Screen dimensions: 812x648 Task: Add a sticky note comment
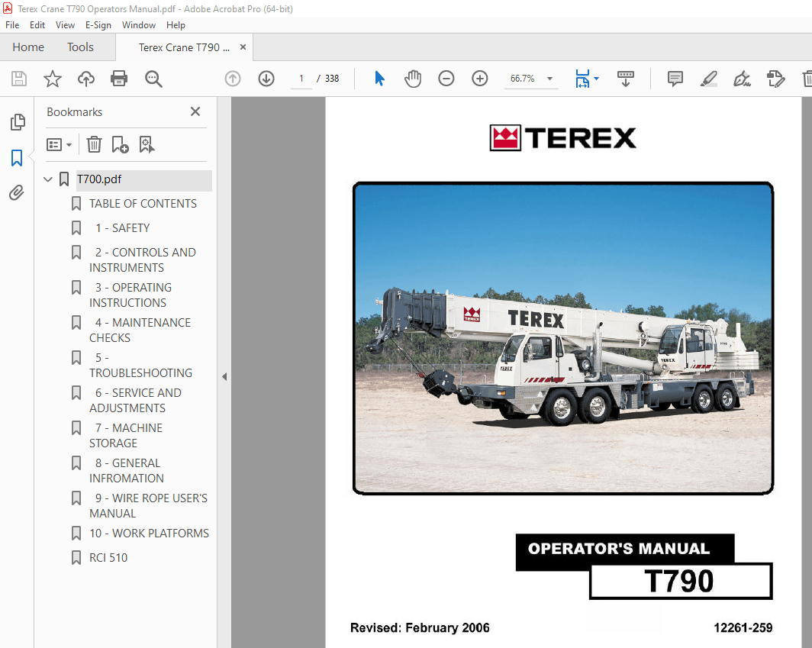675,78
